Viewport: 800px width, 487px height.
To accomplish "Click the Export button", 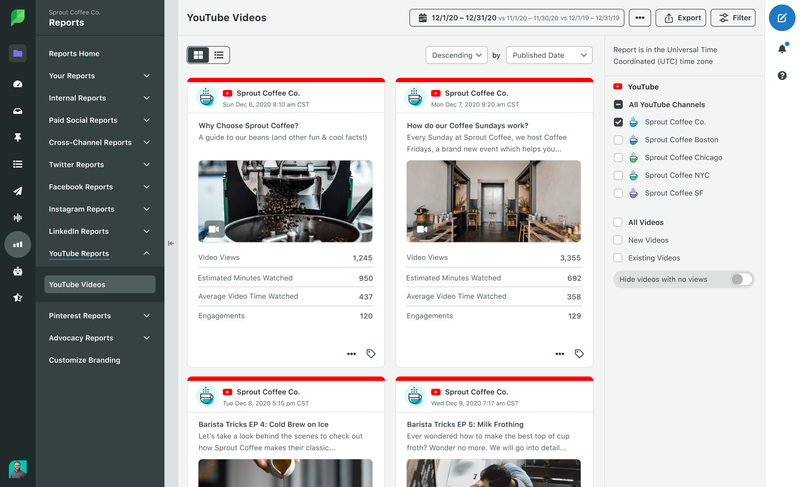I will point(681,18).
